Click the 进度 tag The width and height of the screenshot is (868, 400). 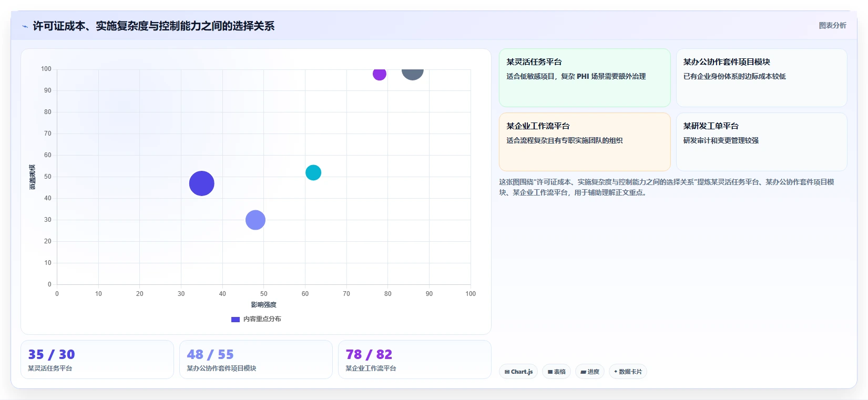590,372
